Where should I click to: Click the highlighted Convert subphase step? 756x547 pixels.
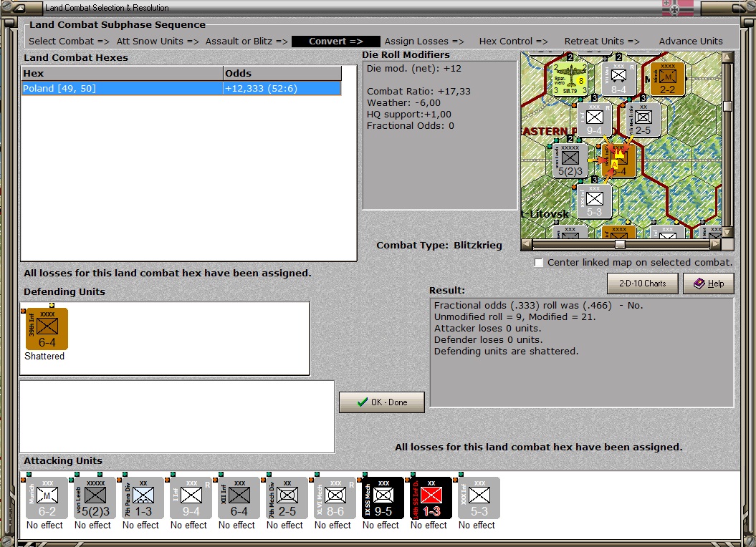(336, 42)
